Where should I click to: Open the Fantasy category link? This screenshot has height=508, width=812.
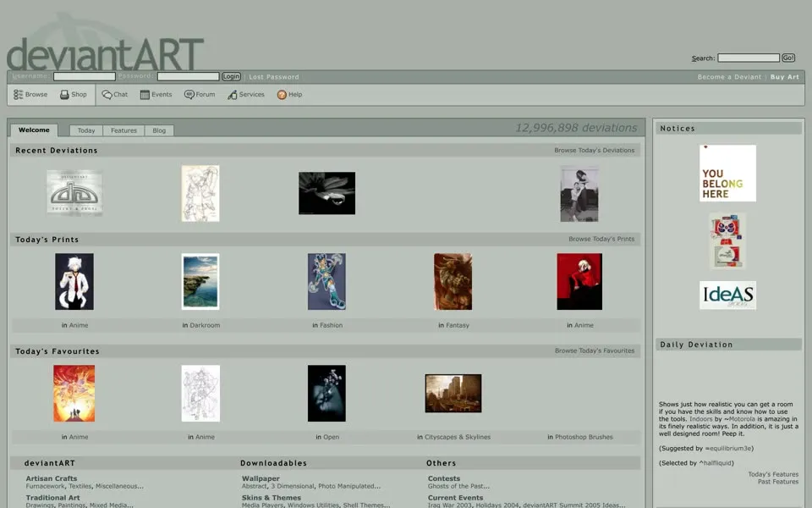click(458, 325)
